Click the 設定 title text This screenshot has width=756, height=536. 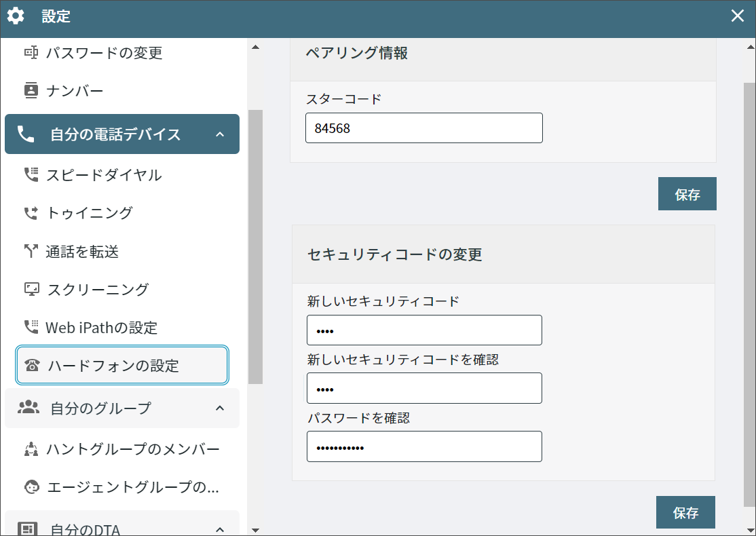[x=56, y=16]
